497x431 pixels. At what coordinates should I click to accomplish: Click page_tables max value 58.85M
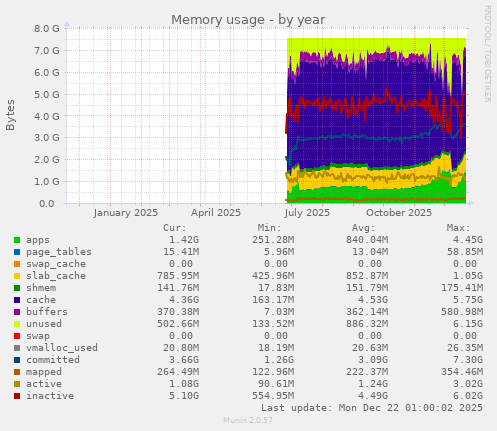pos(464,252)
